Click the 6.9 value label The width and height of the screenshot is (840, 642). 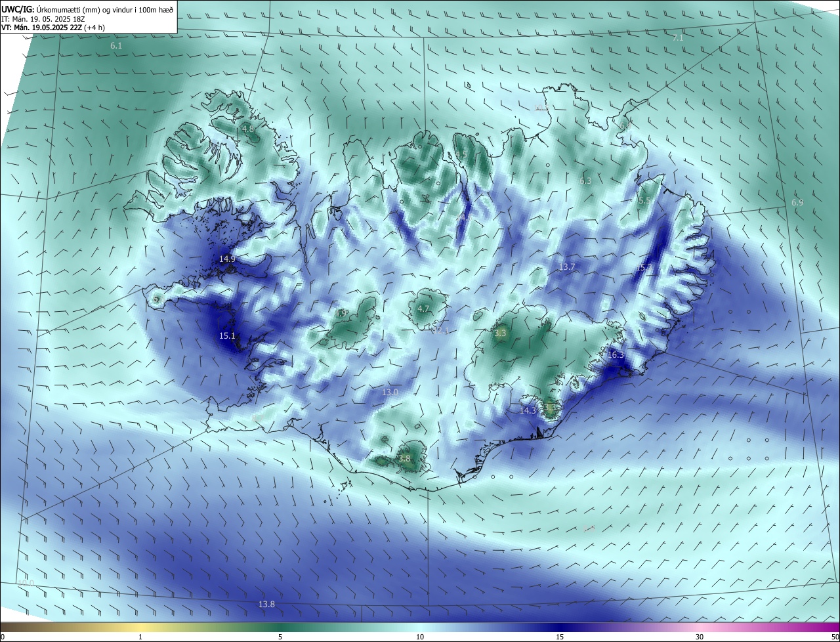(797, 203)
